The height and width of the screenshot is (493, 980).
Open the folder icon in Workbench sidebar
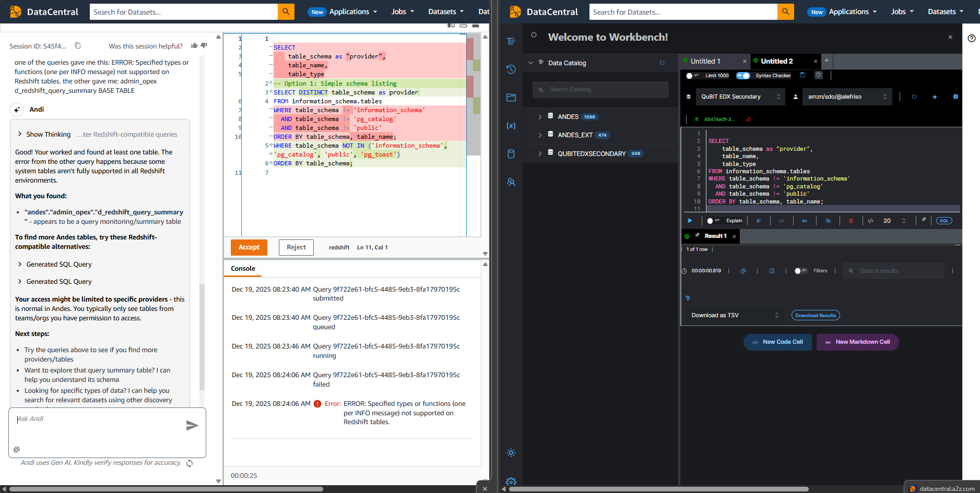(511, 97)
